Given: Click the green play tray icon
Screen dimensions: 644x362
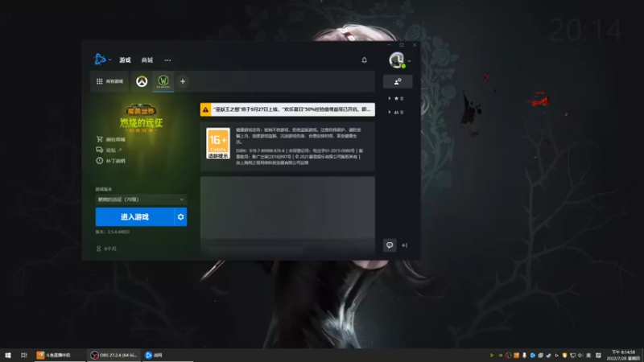Looking at the screenshot, I should 492,356.
